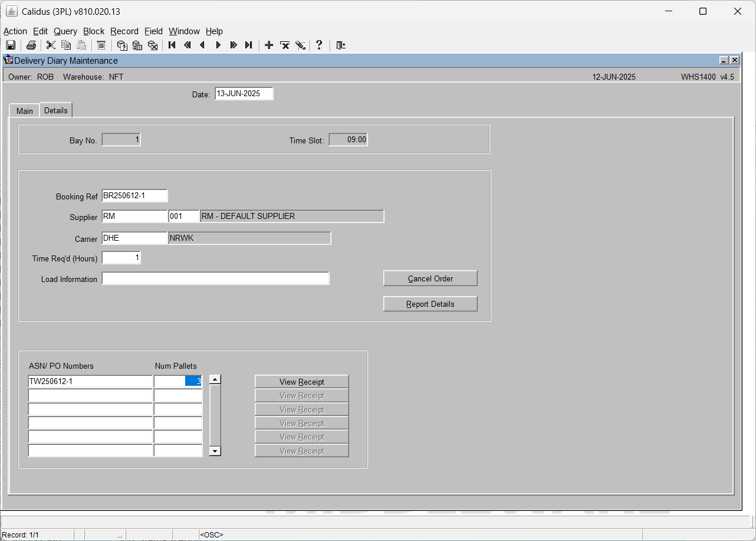Open the Query menu
Viewport: 756px width, 541px height.
[65, 31]
